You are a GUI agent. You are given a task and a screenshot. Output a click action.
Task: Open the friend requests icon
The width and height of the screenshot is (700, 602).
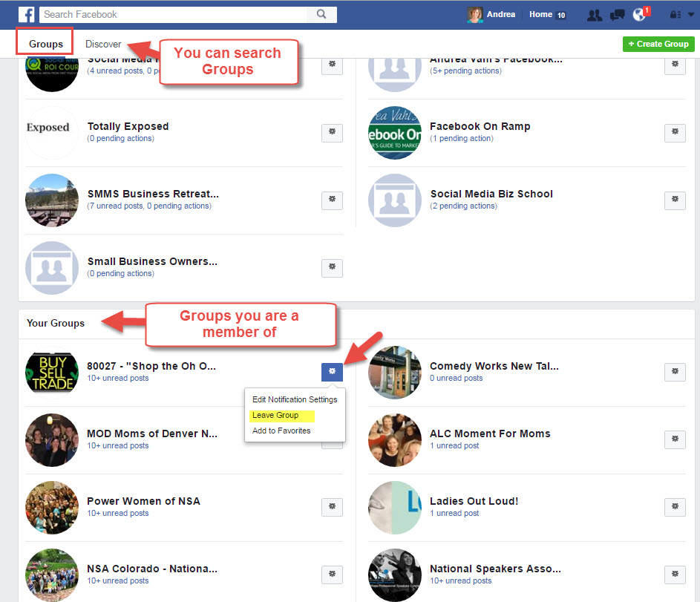[x=594, y=14]
